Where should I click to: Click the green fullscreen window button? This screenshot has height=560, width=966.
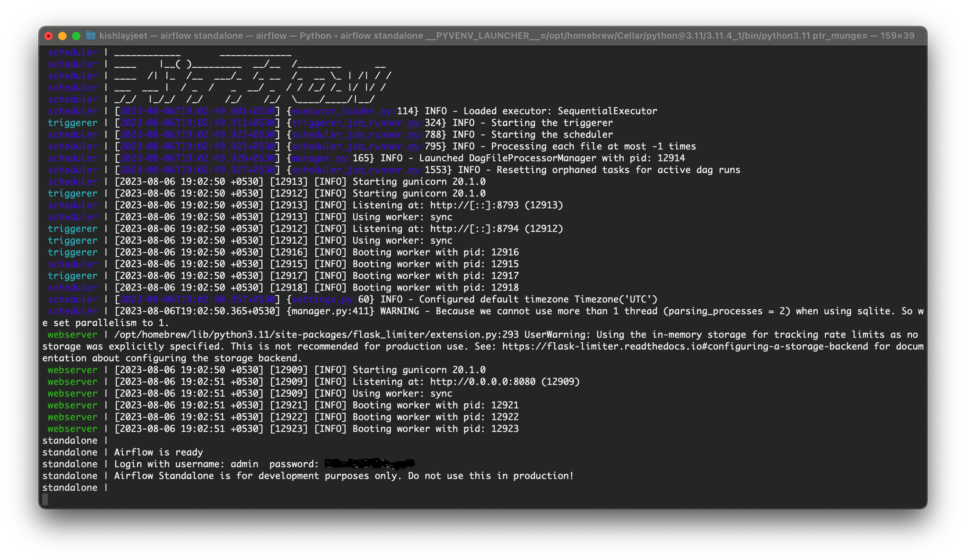pyautogui.click(x=76, y=36)
